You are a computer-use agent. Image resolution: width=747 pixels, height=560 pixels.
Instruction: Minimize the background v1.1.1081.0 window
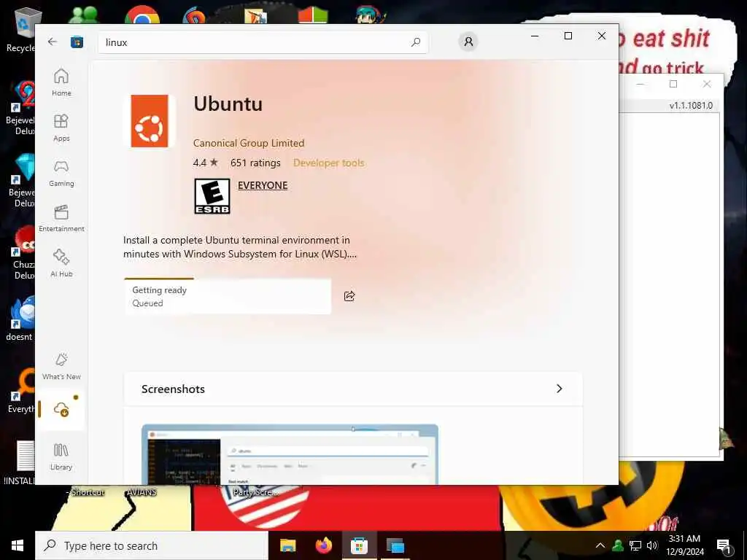(x=640, y=84)
